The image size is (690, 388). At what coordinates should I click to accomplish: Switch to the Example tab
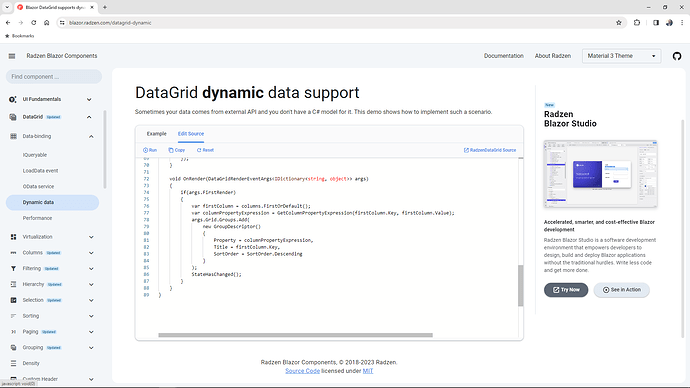pos(157,134)
